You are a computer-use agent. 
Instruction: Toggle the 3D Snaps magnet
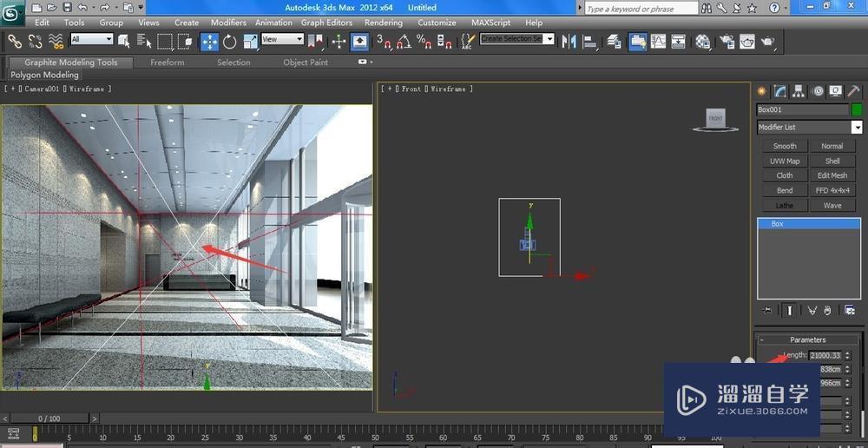[384, 42]
